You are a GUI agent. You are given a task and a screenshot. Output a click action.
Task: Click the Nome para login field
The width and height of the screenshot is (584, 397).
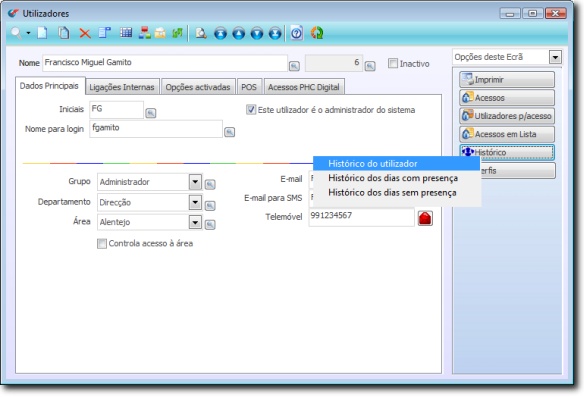156,129
